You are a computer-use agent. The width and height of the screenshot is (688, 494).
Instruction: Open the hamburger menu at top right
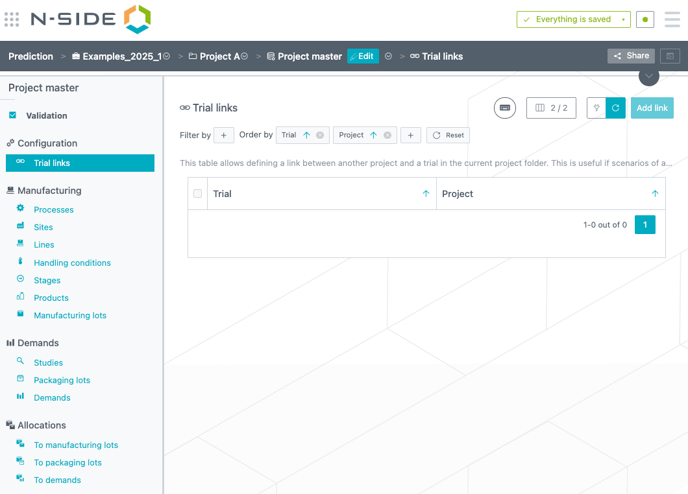pyautogui.click(x=672, y=19)
